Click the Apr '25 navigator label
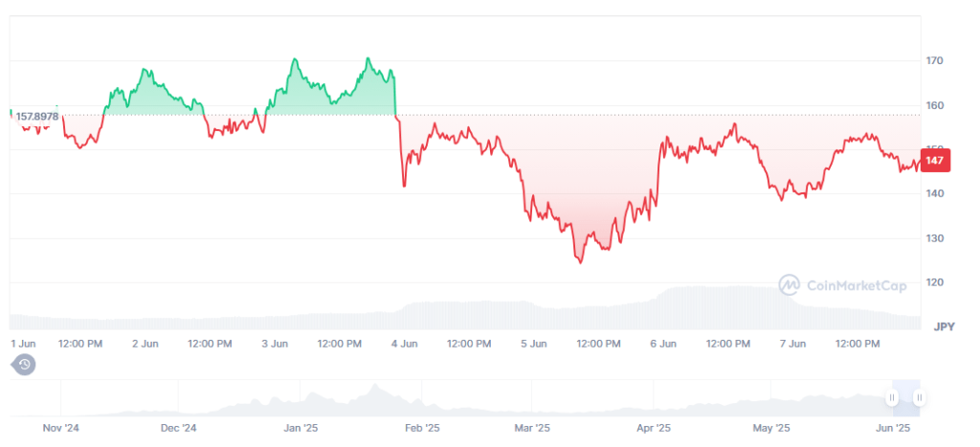 pyautogui.click(x=653, y=428)
